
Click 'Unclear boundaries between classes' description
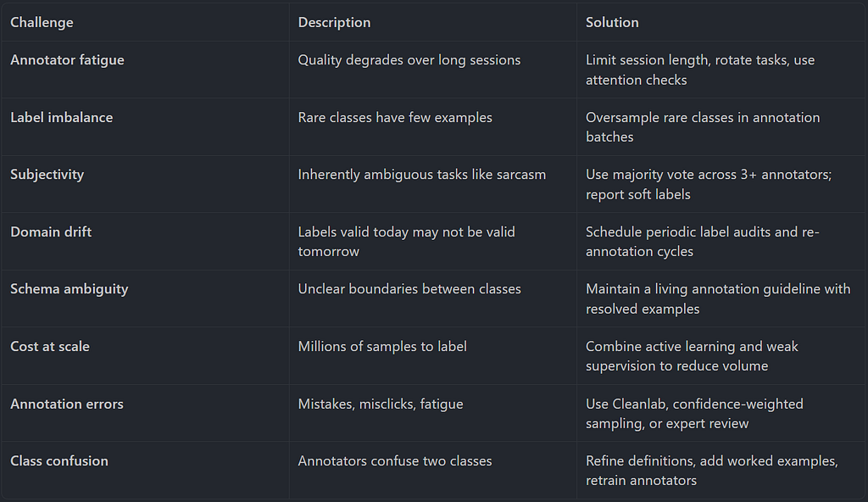pos(409,289)
